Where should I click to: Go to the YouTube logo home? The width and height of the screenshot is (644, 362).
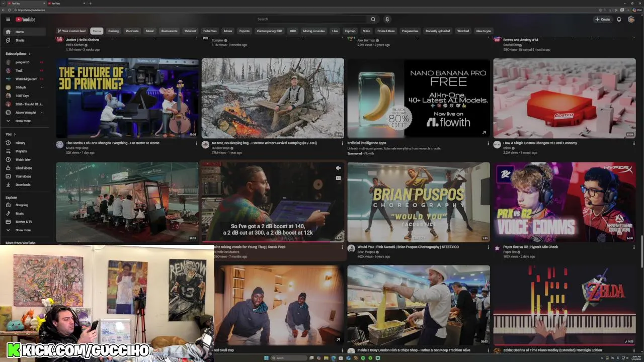26,19
